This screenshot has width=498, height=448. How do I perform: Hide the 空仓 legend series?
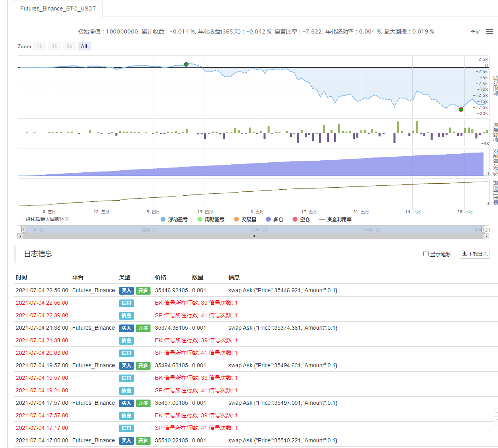click(301, 220)
